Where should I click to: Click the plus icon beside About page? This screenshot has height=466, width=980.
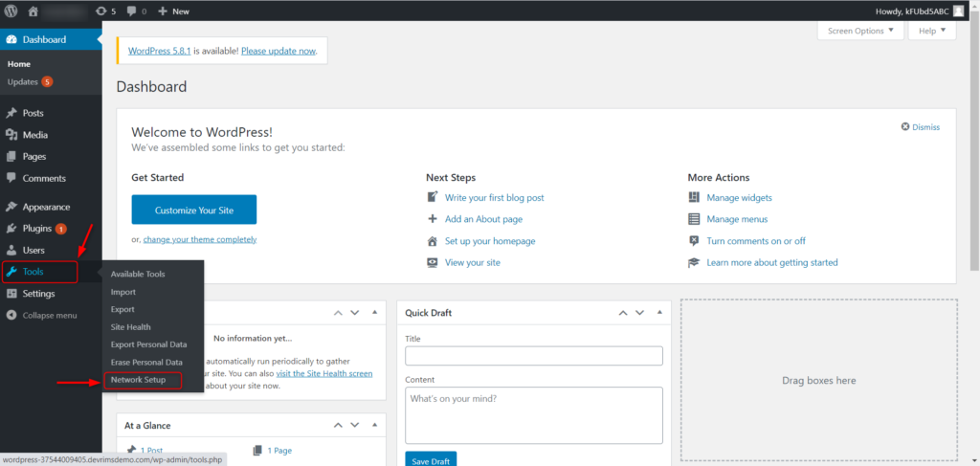click(x=433, y=219)
